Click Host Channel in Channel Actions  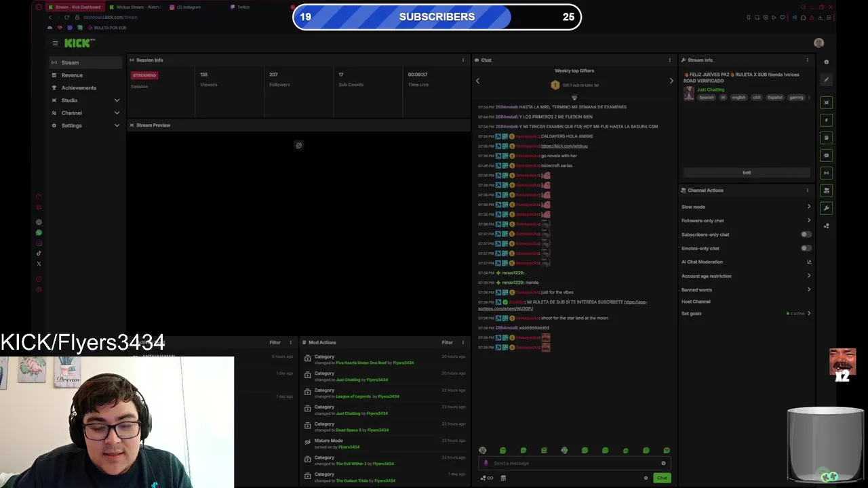(x=696, y=302)
